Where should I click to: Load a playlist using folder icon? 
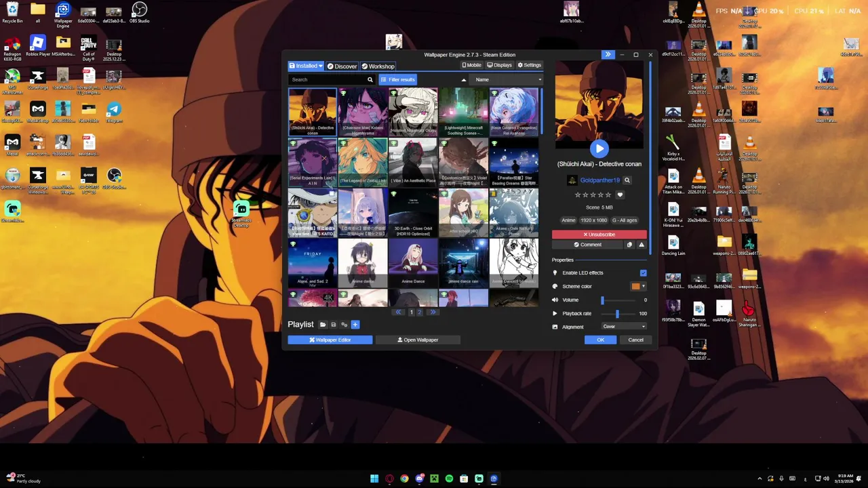[x=323, y=325]
